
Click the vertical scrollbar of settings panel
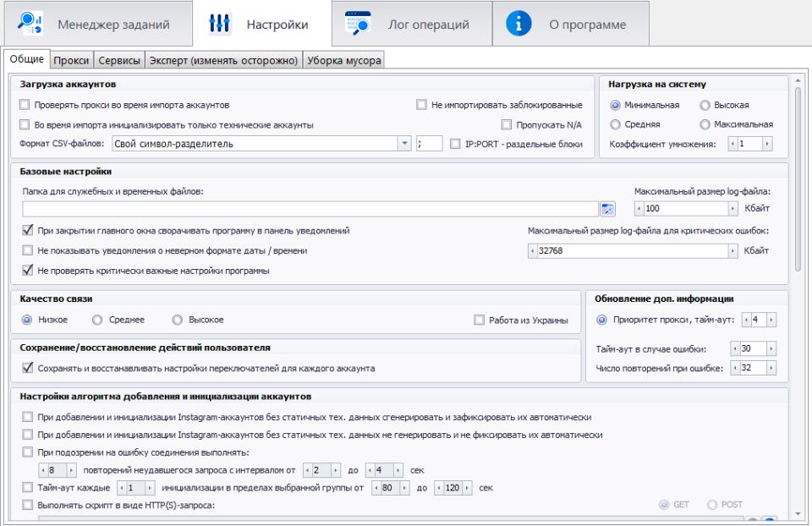point(798,178)
